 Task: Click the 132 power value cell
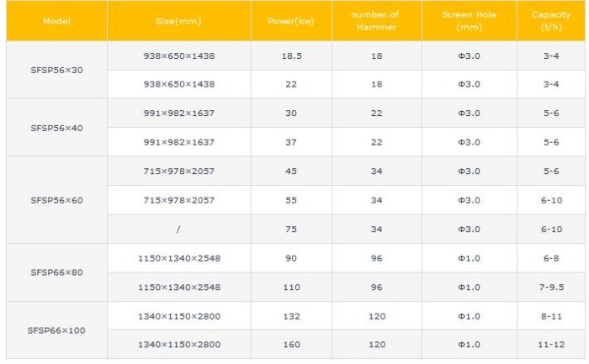click(x=291, y=316)
